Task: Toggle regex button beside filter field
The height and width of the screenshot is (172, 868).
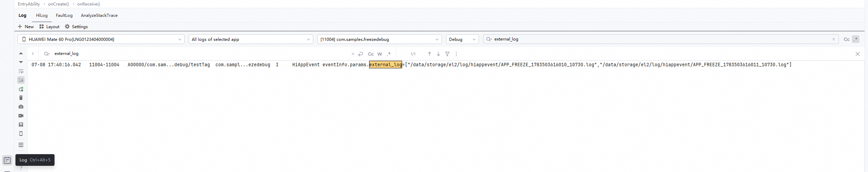Action: [x=856, y=39]
